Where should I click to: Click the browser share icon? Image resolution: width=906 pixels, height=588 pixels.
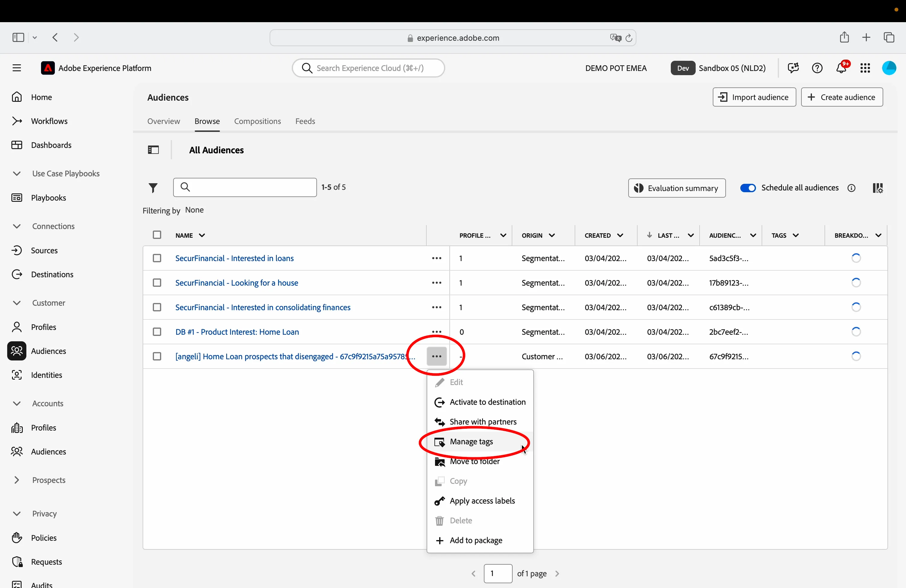844,37
